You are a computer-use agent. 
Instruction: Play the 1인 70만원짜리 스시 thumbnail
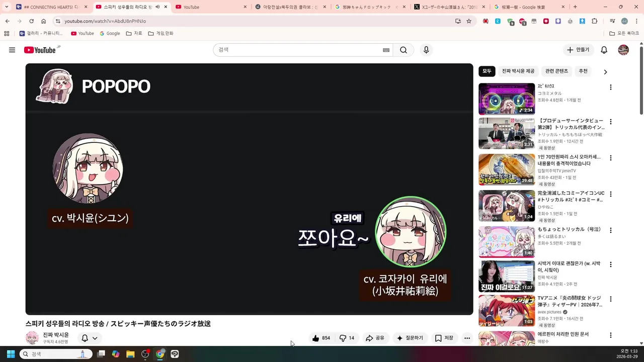pos(507,170)
